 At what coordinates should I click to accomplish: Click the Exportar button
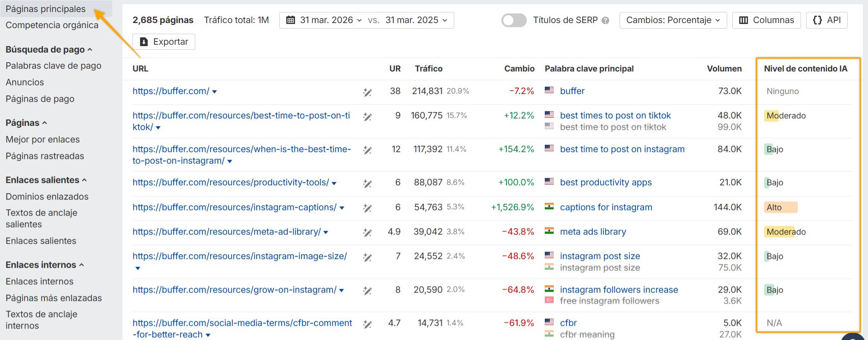click(163, 42)
